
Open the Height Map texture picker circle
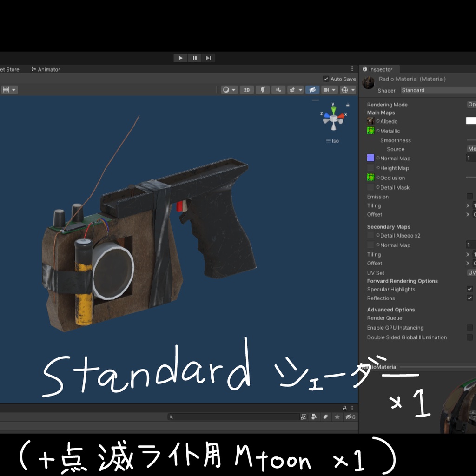pyautogui.click(x=378, y=167)
